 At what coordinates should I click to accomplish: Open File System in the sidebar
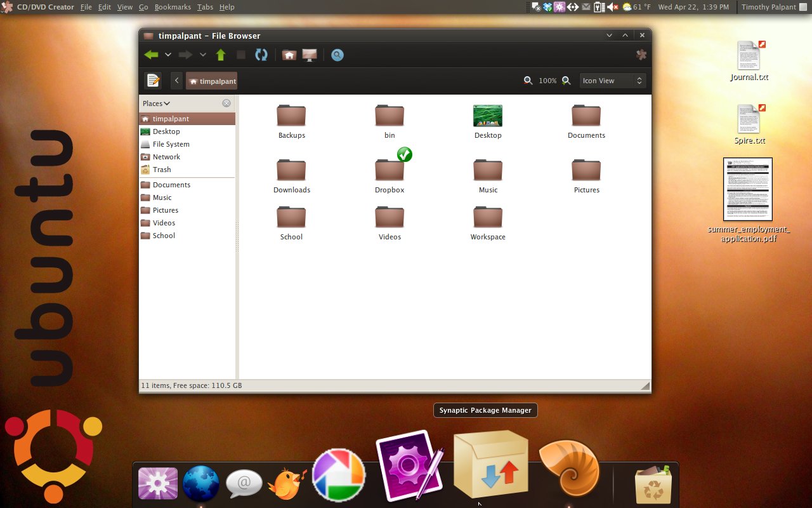187,144
